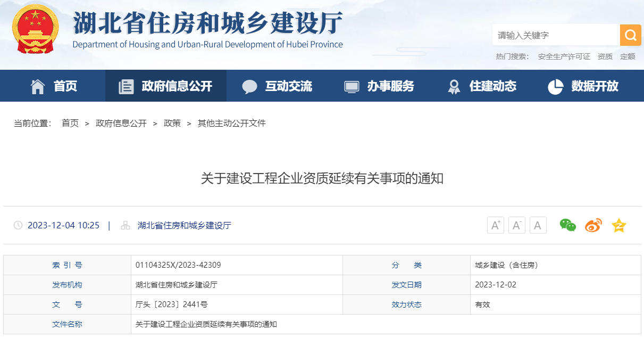This screenshot has height=338, width=644.
Task: Share article via Weibo icon
Action: (593, 225)
